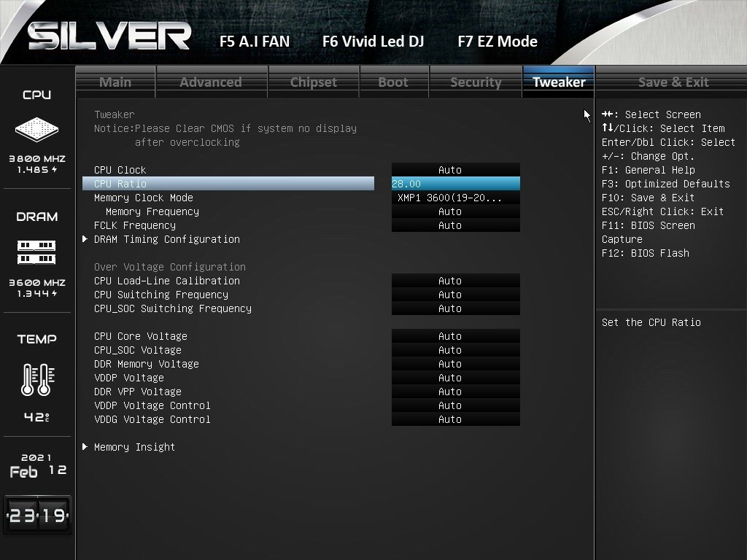This screenshot has height=560, width=747.
Task: Go to the Save & Exit tab
Action: (673, 82)
